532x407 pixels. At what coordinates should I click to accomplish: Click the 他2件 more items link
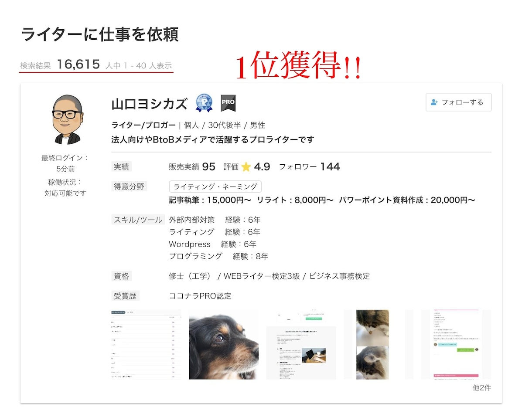click(482, 387)
